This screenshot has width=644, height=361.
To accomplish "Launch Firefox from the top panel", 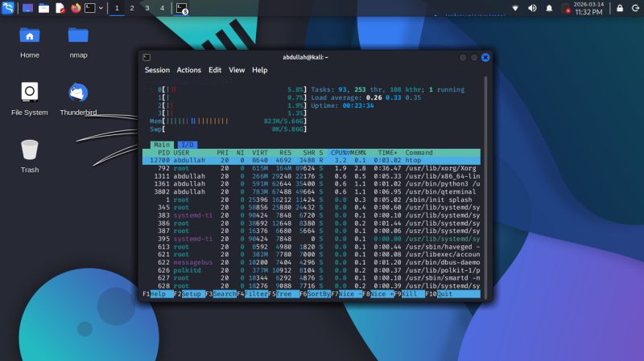I will point(76,8).
